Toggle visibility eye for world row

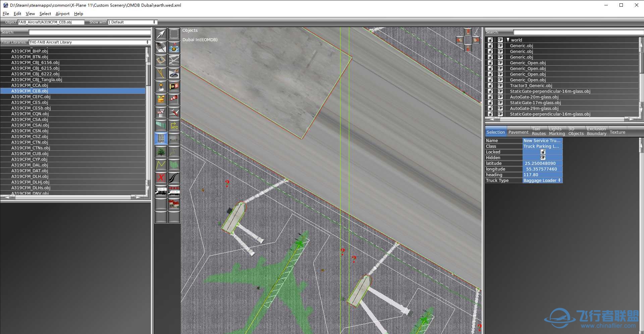tap(500, 40)
